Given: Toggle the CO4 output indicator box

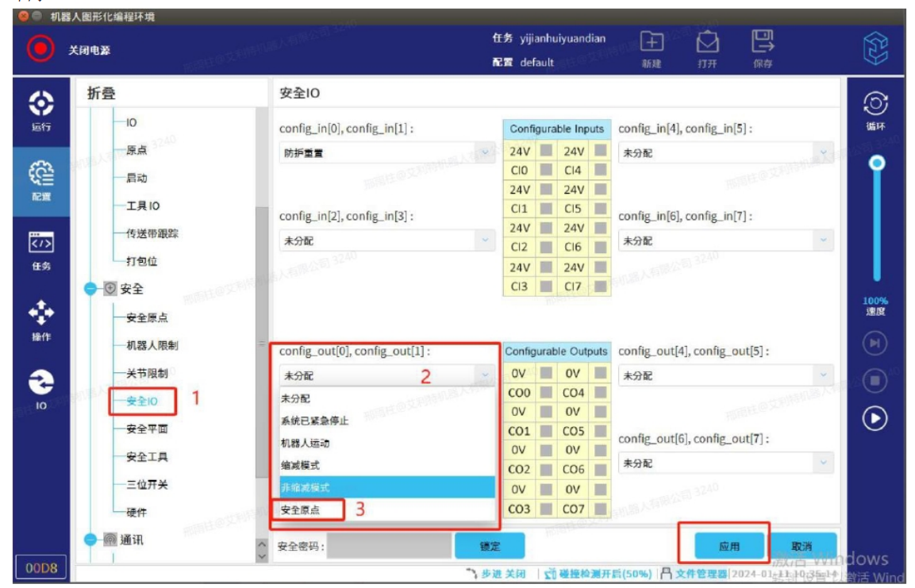Looking at the screenshot, I should (x=600, y=393).
